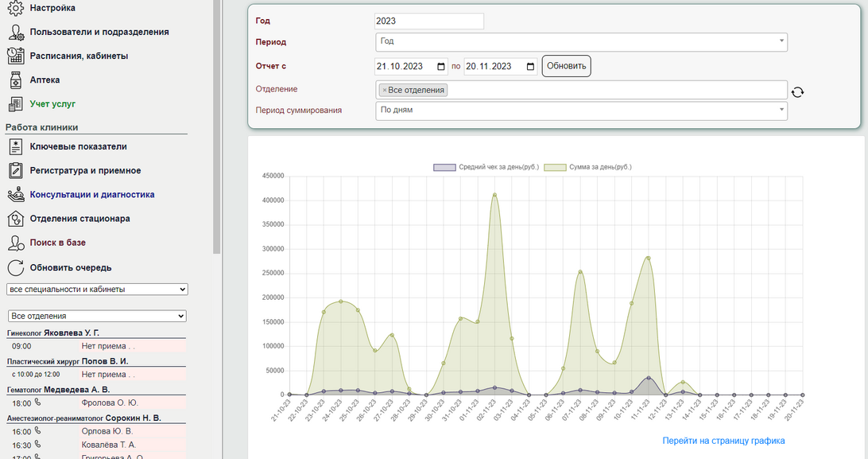Open calendar picker for start date 21.10.2023
The image size is (868, 459).
[x=441, y=67]
